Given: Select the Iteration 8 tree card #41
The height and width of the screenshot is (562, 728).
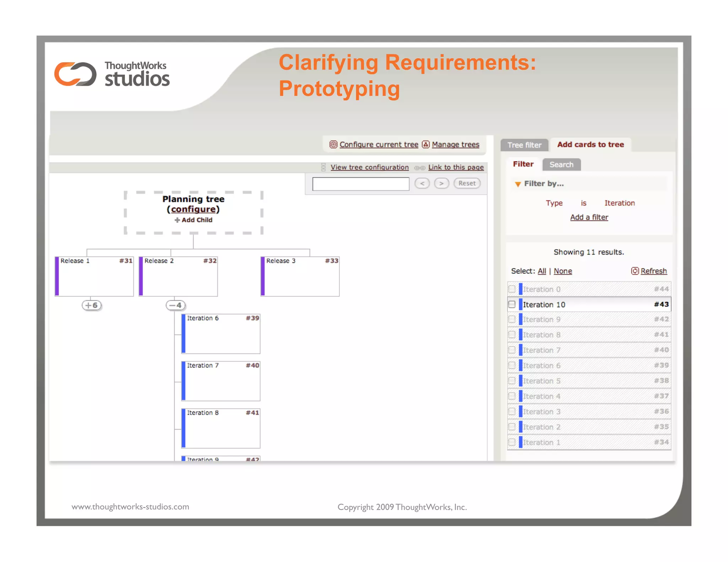Looking at the screenshot, I should pyautogui.click(x=221, y=428).
